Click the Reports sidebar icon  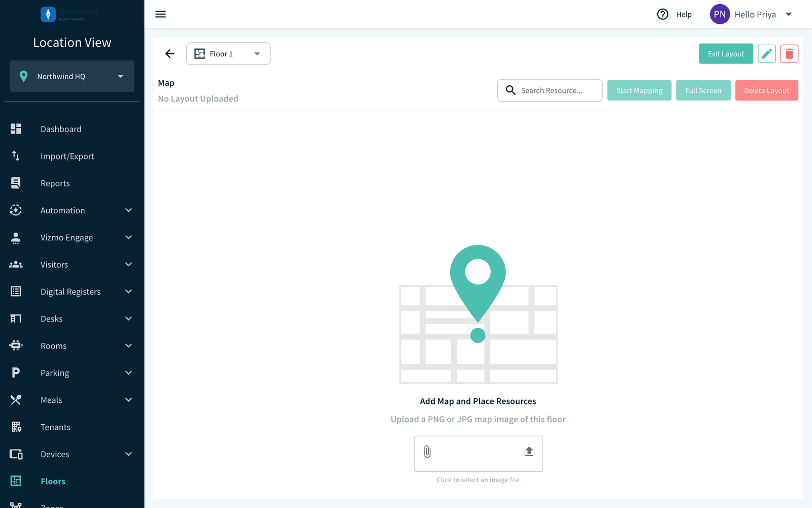pos(16,183)
